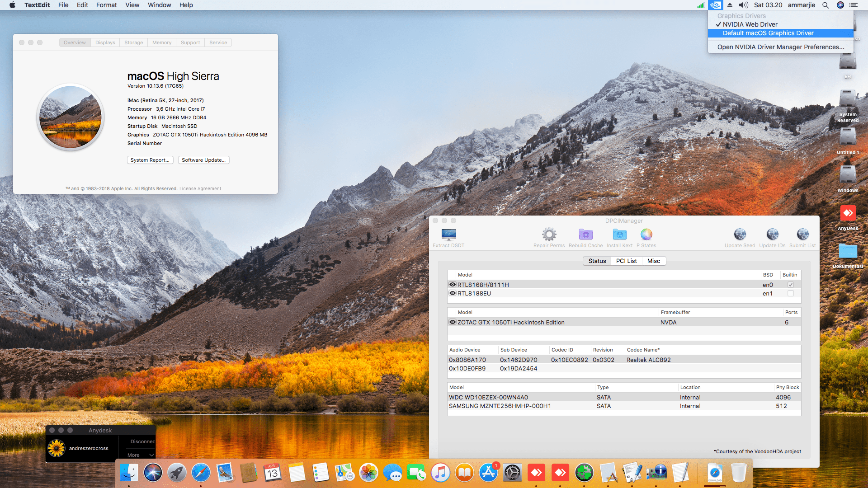Expand the More dropdown in Anydesk
This screenshot has width=868, height=488.
click(x=140, y=455)
